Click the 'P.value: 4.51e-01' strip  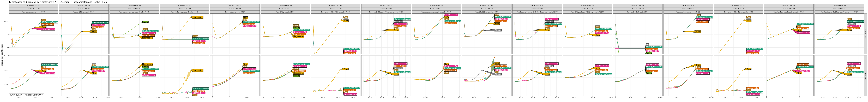point(285,9)
